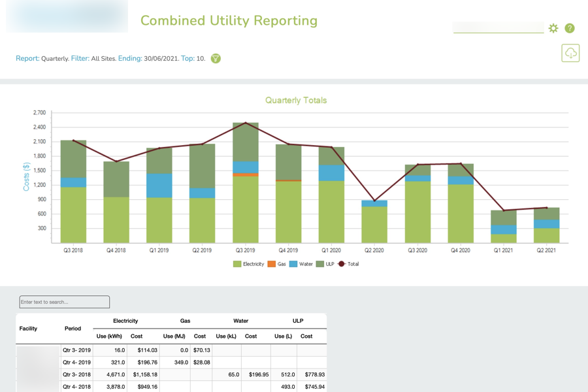Click Gas Use (MJ) column header
The image size is (588, 392).
click(x=174, y=336)
